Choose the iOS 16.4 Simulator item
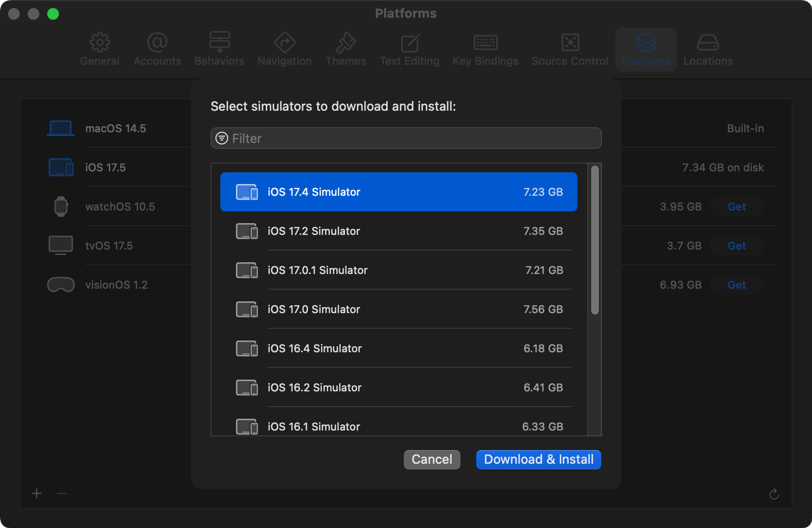812x528 pixels. (398, 348)
